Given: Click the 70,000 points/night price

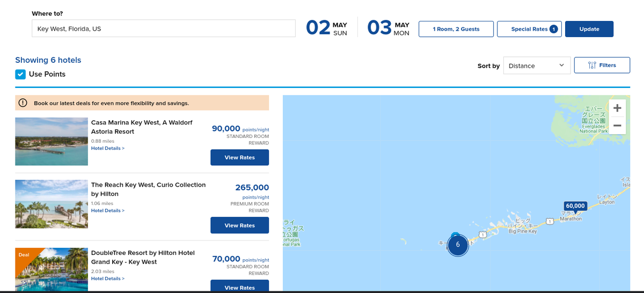Looking at the screenshot, I should (x=240, y=259).
